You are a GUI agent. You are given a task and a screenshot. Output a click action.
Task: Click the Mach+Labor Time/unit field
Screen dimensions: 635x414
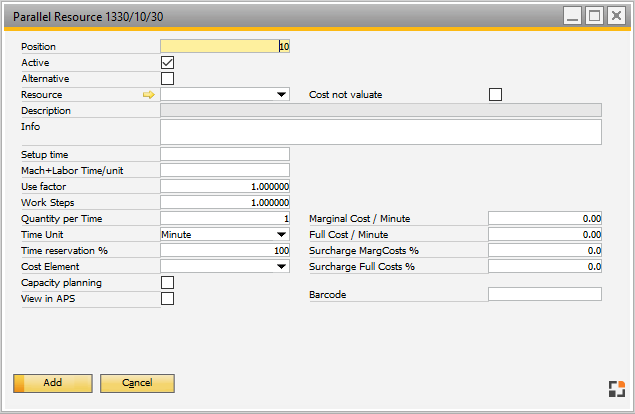(225, 170)
